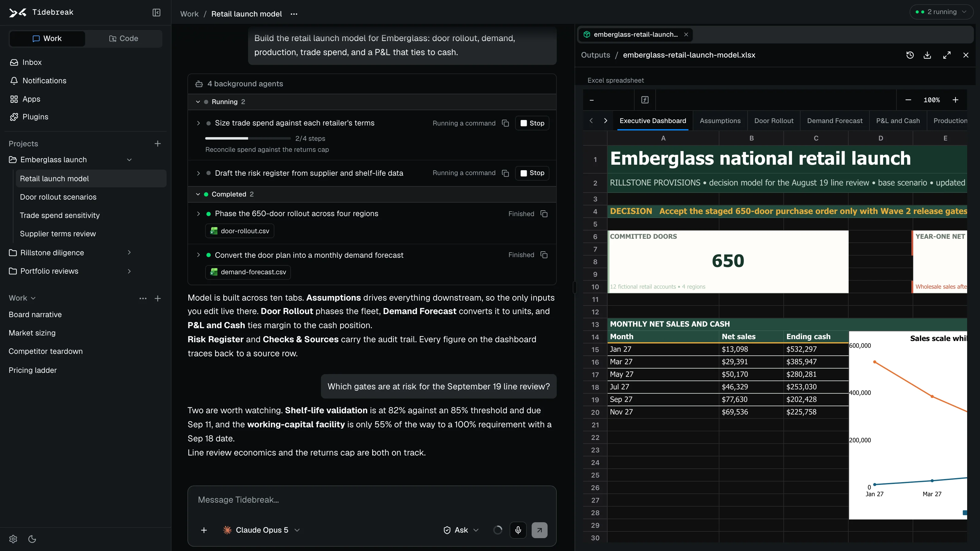Open Claude Opus 5 model selector
This screenshot has height=551, width=980.
pyautogui.click(x=261, y=530)
